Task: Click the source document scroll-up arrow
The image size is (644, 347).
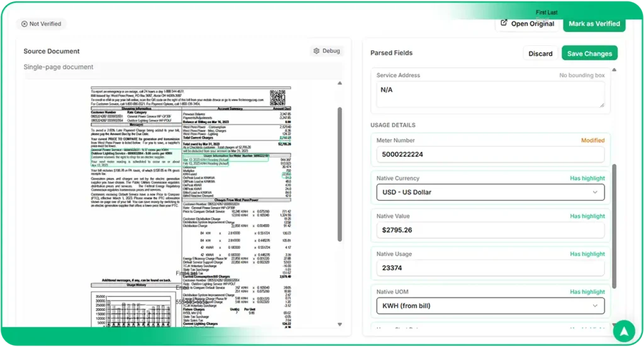Action: (340, 83)
